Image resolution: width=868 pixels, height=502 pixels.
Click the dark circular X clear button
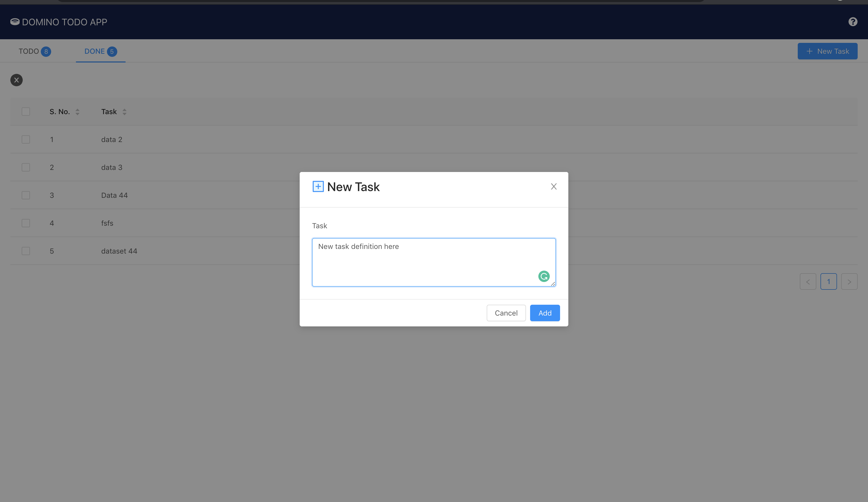[17, 80]
